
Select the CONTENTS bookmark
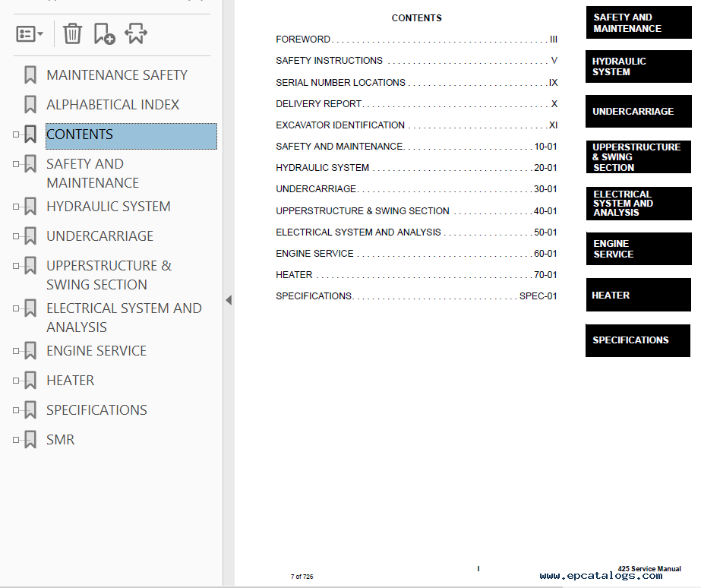coord(80,134)
